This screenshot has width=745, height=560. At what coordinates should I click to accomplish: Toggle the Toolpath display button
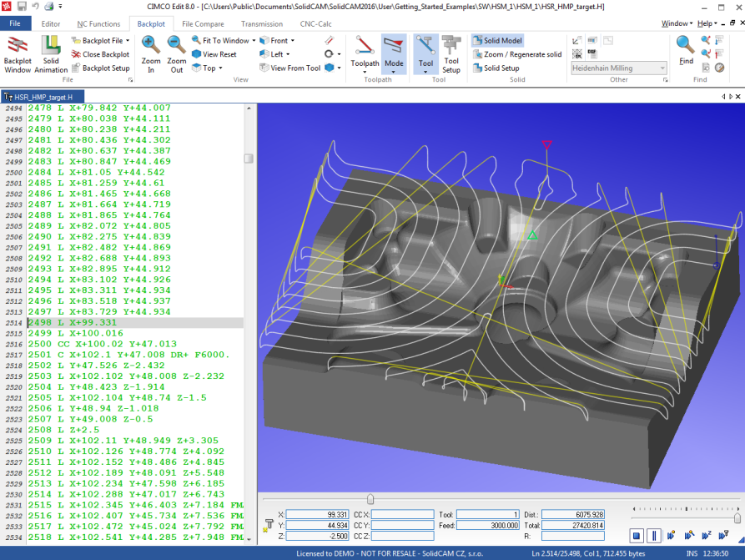365,48
